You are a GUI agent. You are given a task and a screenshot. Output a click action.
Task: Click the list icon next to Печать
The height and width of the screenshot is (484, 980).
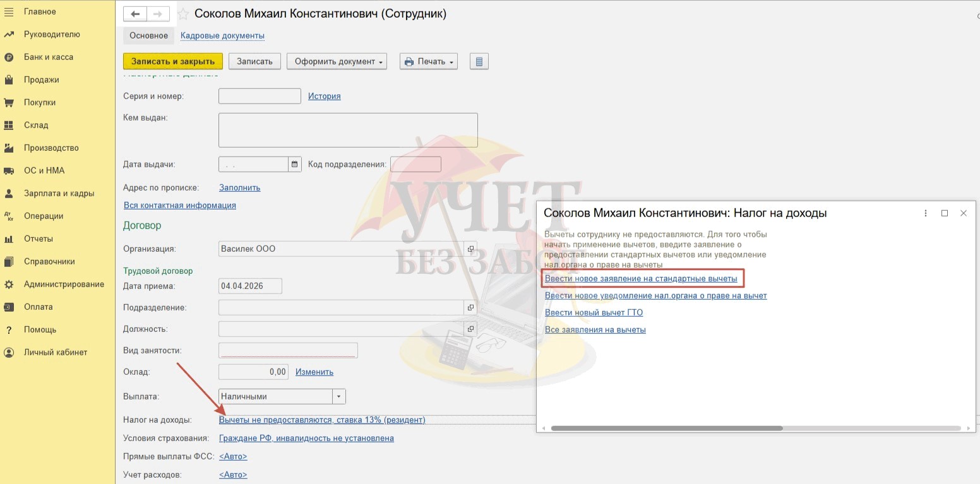point(479,61)
